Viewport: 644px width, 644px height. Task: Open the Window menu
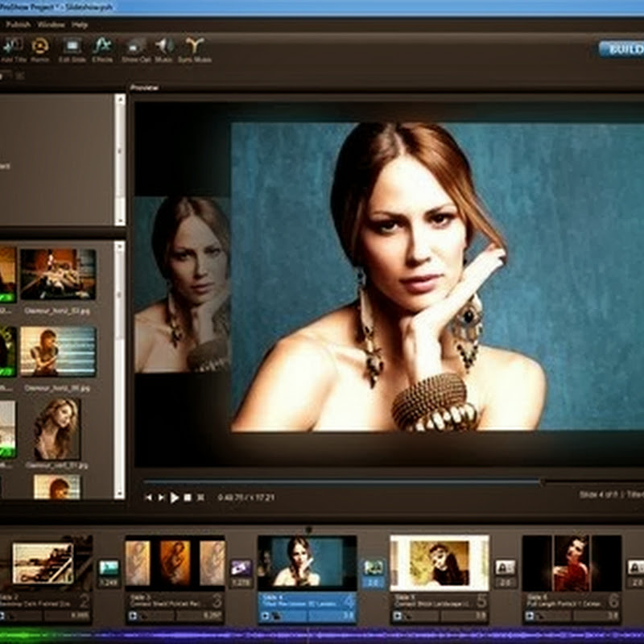[x=51, y=25]
